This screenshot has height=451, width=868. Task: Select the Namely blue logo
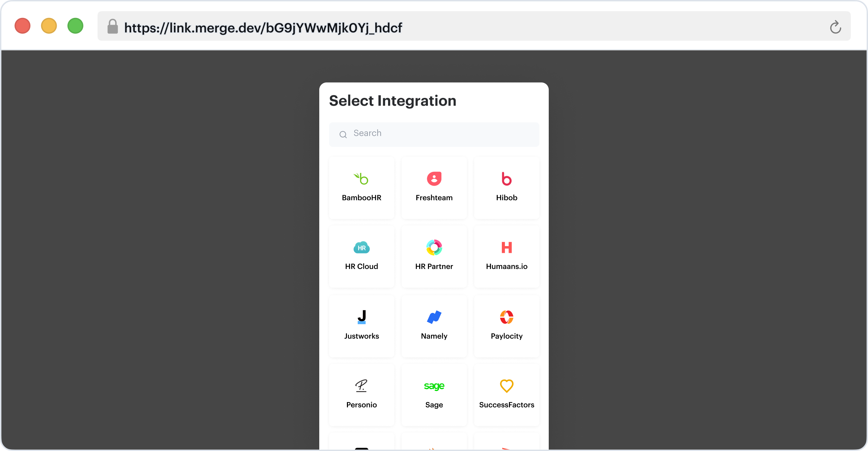point(434,317)
